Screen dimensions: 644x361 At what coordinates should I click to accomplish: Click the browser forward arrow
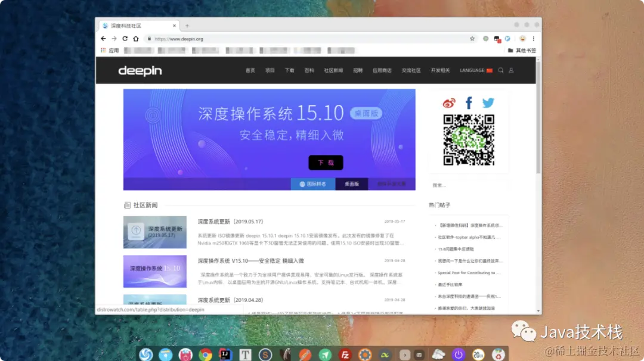(114, 39)
